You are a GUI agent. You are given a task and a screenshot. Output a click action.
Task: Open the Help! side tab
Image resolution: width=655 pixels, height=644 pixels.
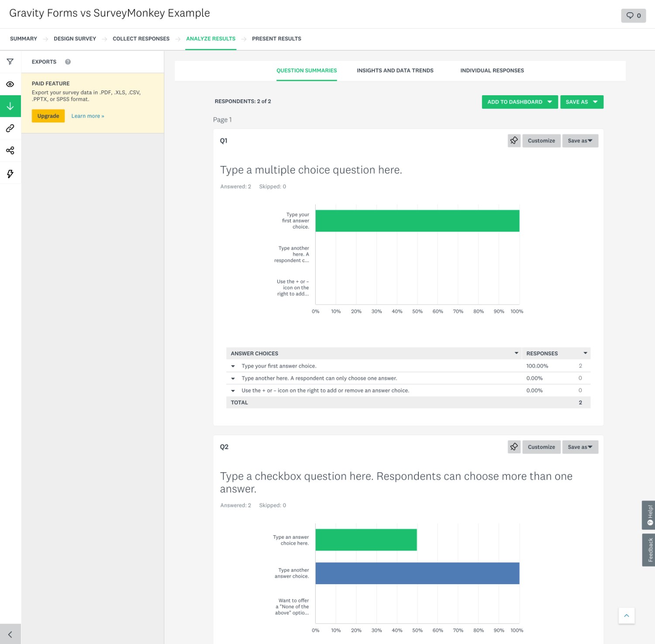coord(649,515)
